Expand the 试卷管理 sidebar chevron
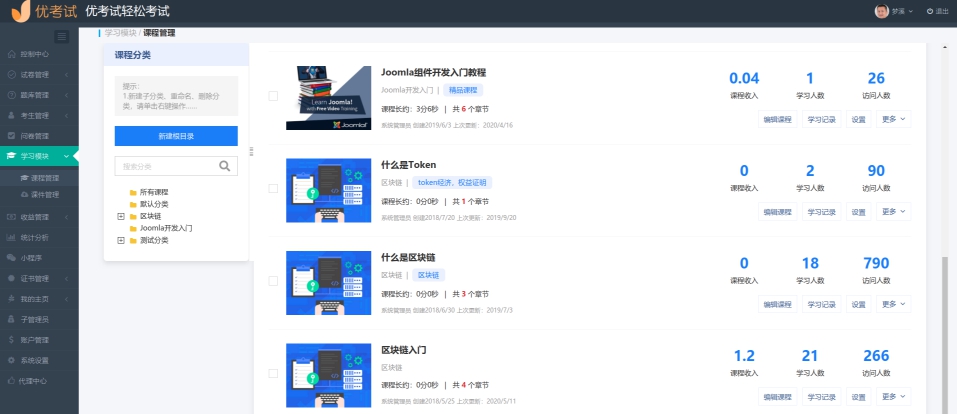This screenshot has height=414, width=957. [66, 74]
